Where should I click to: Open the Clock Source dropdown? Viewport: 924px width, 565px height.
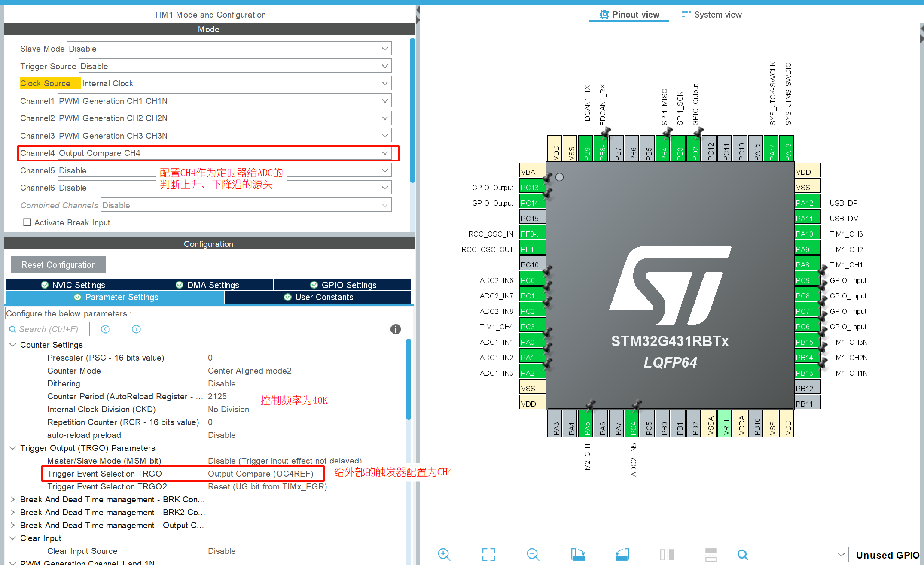tap(385, 84)
